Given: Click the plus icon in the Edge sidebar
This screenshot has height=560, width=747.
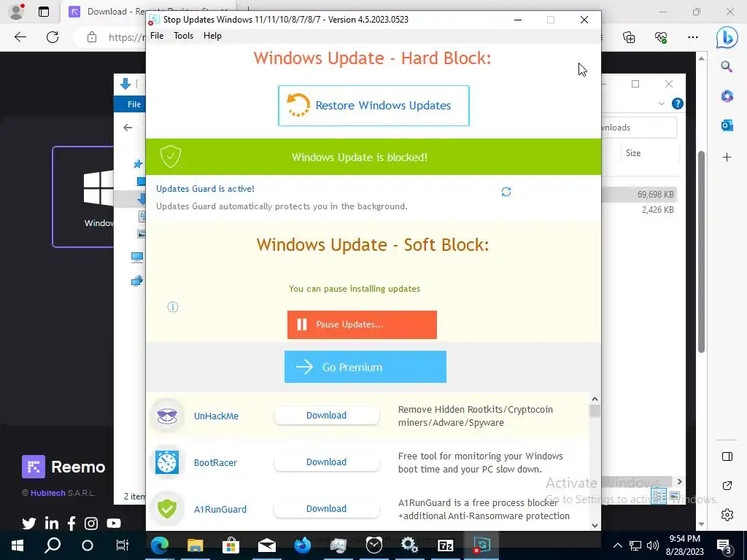Looking at the screenshot, I should click(727, 157).
